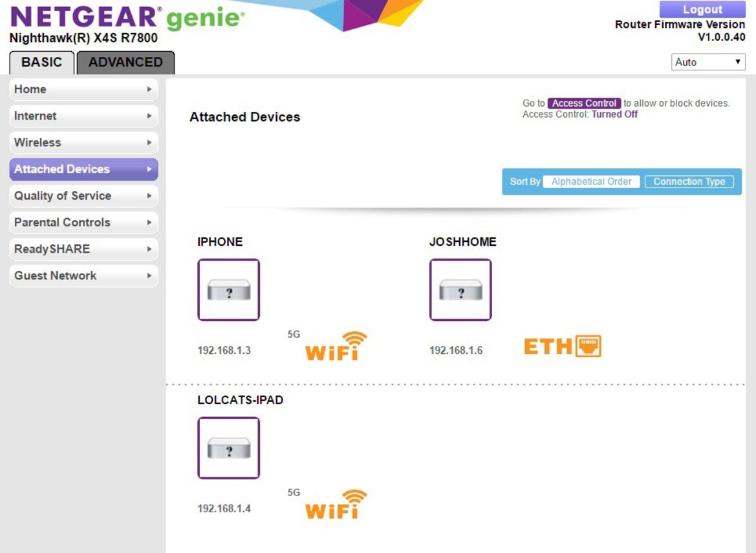Viewport: 756px width, 553px height.
Task: Click the Quality of Service arrow
Action: coord(149,196)
